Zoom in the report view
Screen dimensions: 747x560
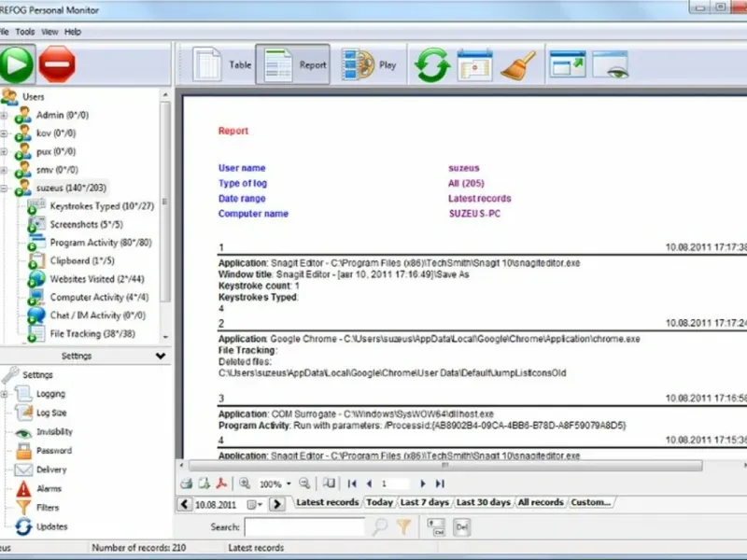[x=245, y=483]
